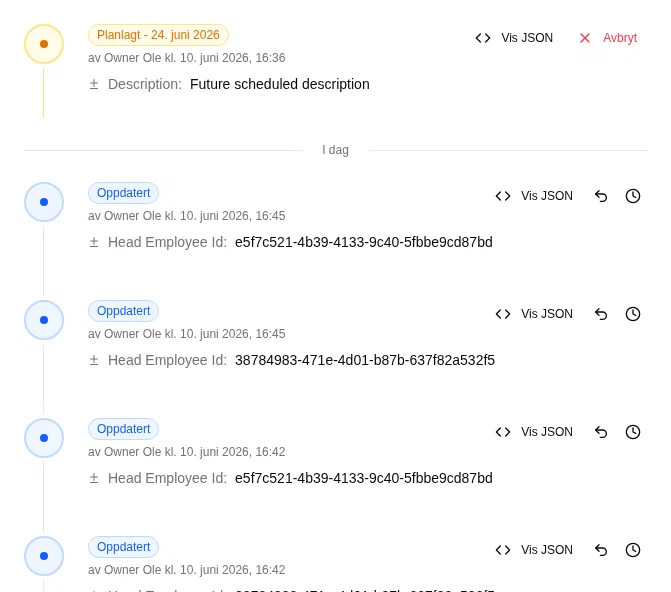Click the ± icon on the 16:42 e5f7c521 row
The height and width of the screenshot is (592, 671).
click(x=94, y=478)
